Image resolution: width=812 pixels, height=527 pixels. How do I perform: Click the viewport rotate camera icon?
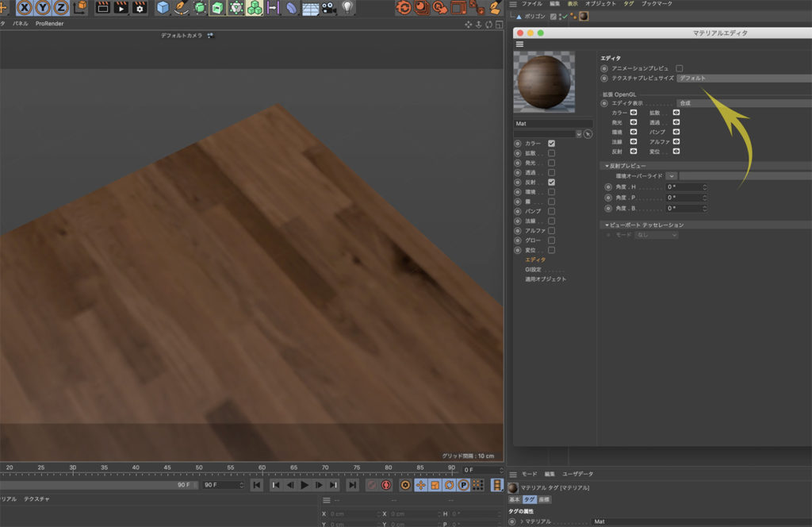488,25
